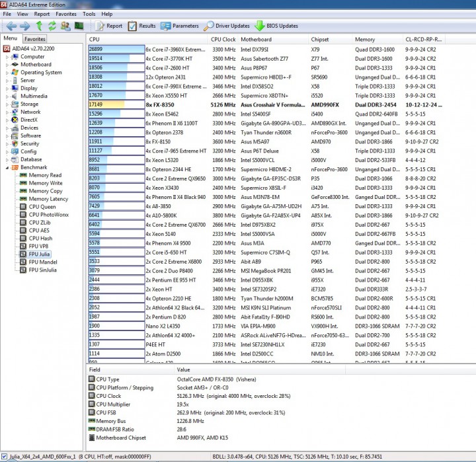The image size is (476, 462).
Task: Click Driver Updates in toolbar
Action: click(x=227, y=26)
